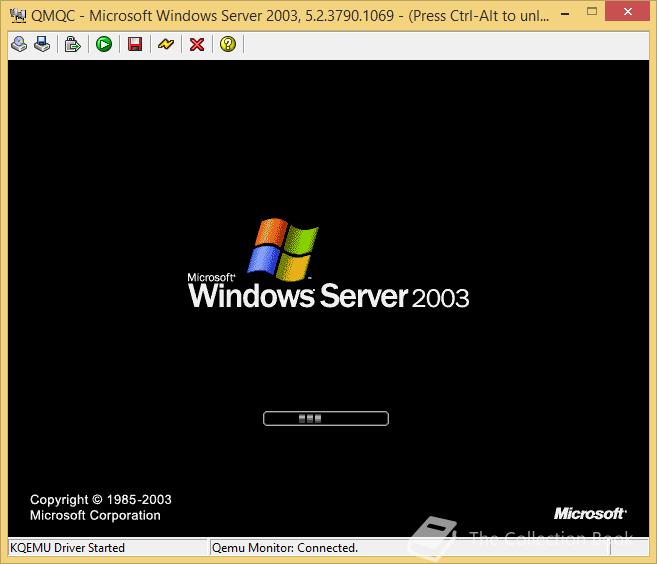Click the padlock with green arrow icon
This screenshot has width=657, height=564.
pyautogui.click(x=72, y=44)
